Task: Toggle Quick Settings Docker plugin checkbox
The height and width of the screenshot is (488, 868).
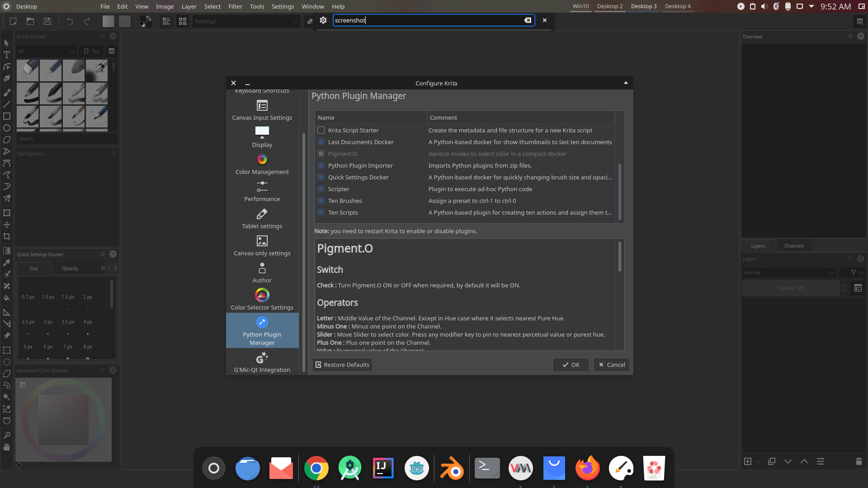Action: pyautogui.click(x=321, y=177)
